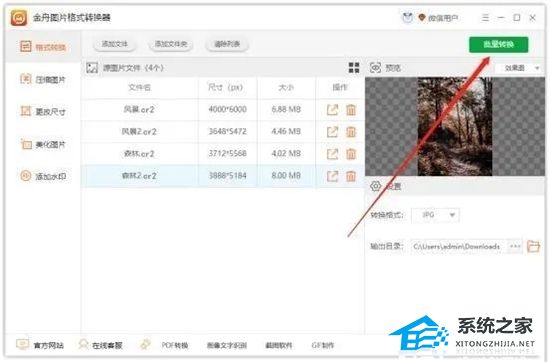Click the user avatar icon in title bar
Image resolution: width=550 pixels, height=362 pixels.
coord(407,18)
